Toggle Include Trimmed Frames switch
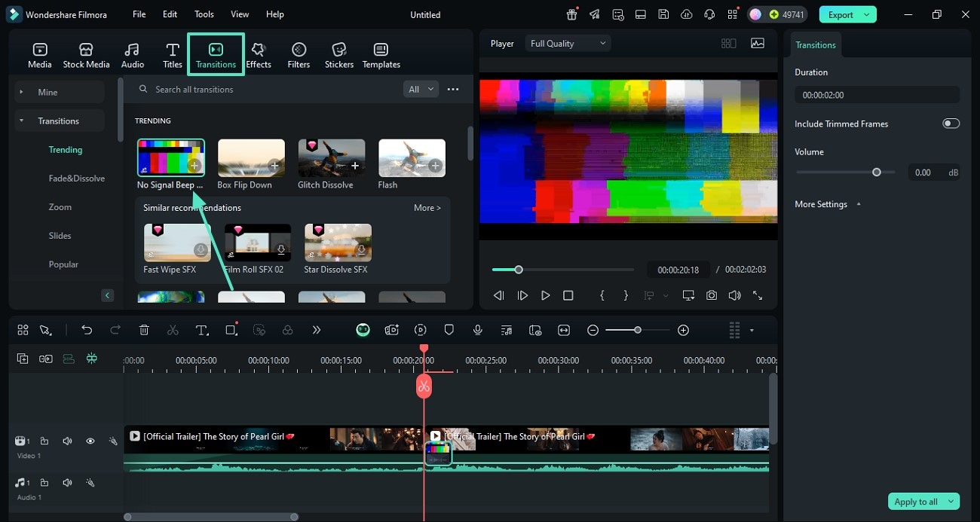This screenshot has height=522, width=980. coord(951,124)
